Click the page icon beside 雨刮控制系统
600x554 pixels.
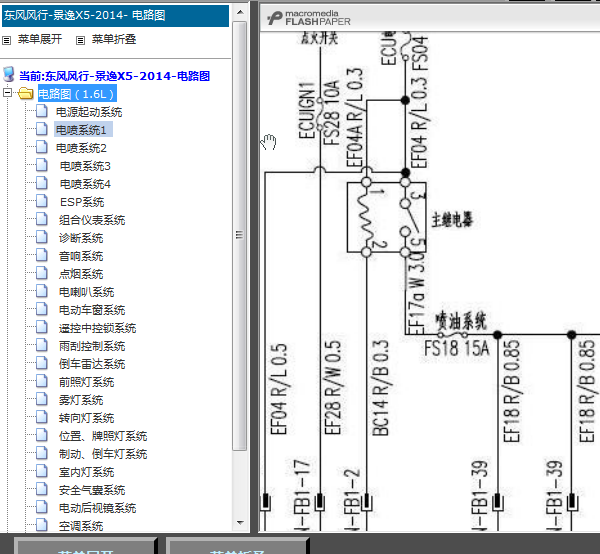(42, 345)
